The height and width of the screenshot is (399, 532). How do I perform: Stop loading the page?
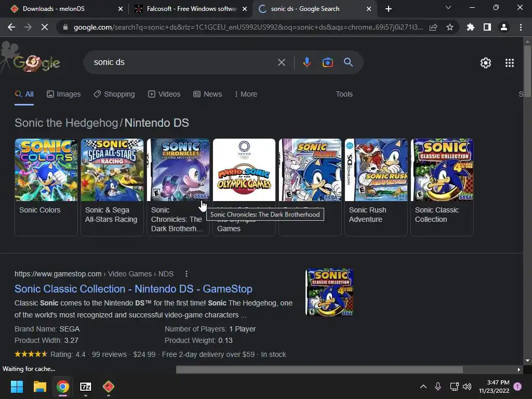[x=45, y=27]
